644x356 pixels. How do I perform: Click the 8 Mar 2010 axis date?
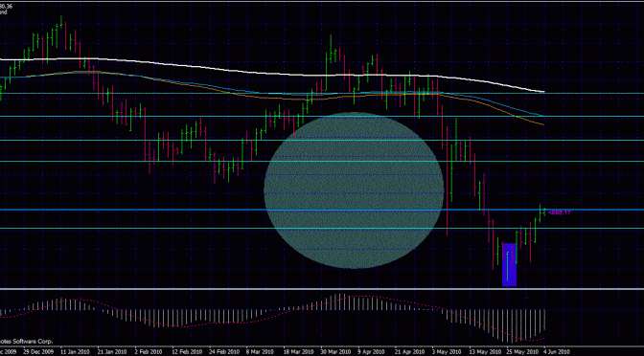[261, 352]
